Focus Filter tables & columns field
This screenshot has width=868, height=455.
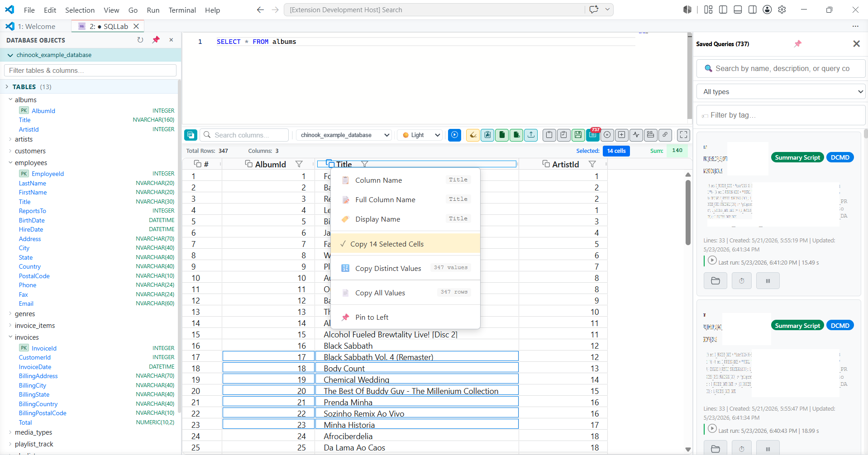[90, 70]
